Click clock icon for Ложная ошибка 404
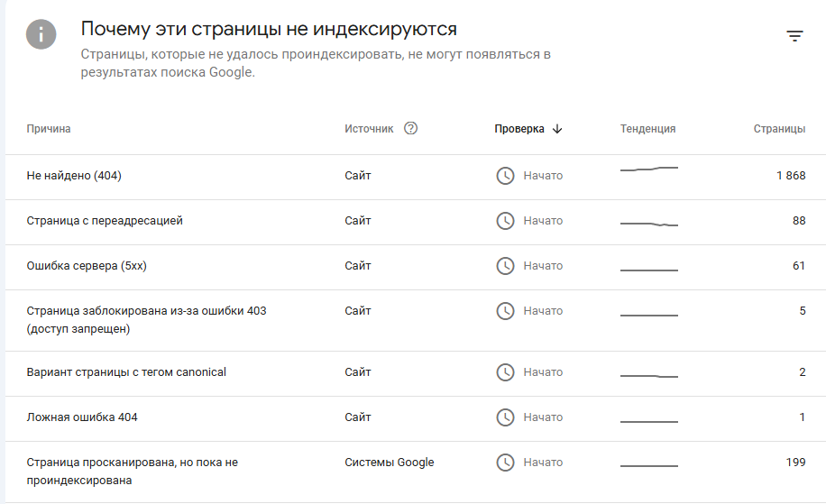This screenshot has height=504, width=826. 506,417
